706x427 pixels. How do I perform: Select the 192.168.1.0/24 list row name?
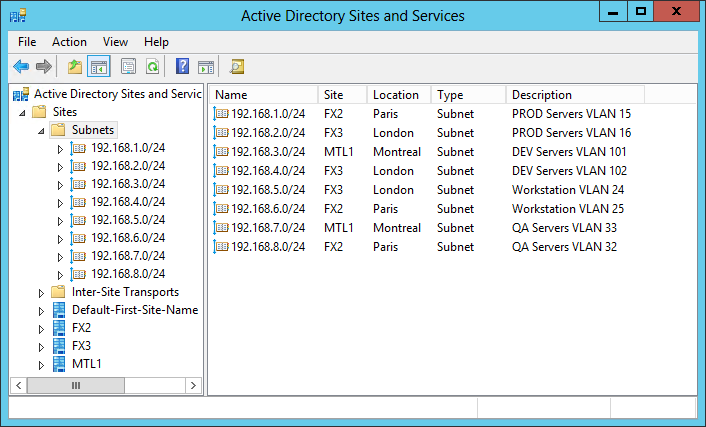click(268, 114)
